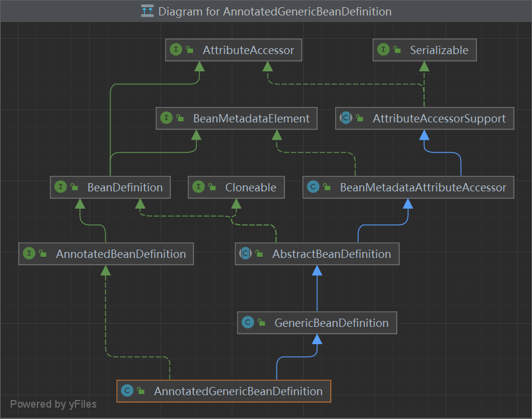Select the AnnotatedBeanDefinition label
The image size is (532, 419).
pos(121,254)
